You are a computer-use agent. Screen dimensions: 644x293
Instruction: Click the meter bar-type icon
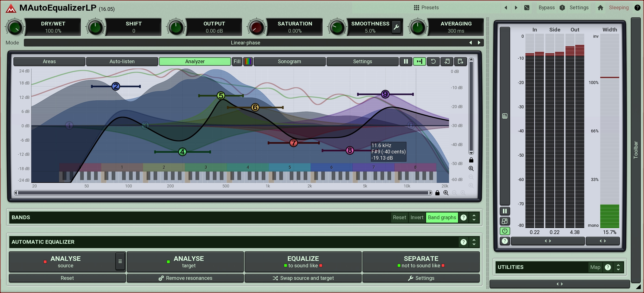505,116
